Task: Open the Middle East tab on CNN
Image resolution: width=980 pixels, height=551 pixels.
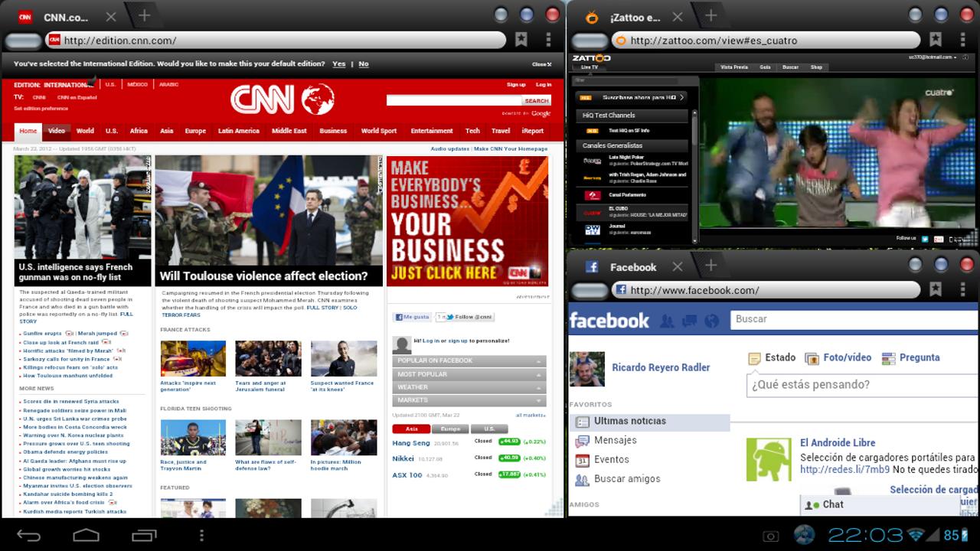Action: click(x=289, y=131)
